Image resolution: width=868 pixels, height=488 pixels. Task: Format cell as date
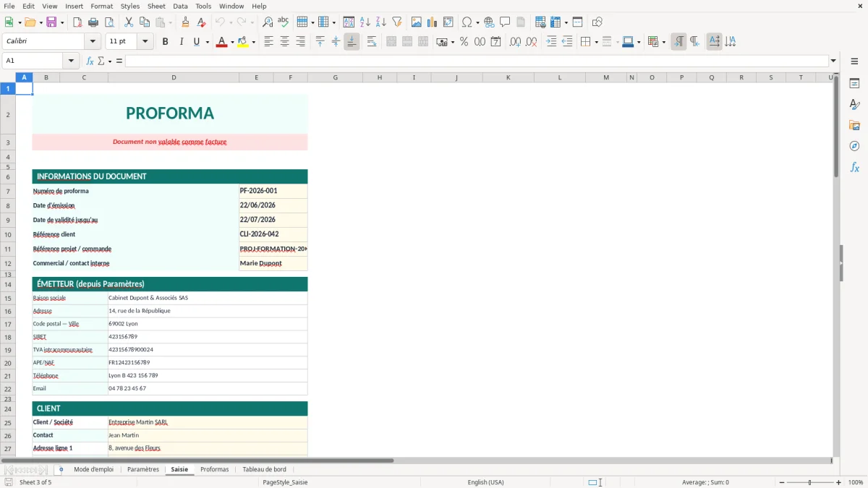point(496,42)
